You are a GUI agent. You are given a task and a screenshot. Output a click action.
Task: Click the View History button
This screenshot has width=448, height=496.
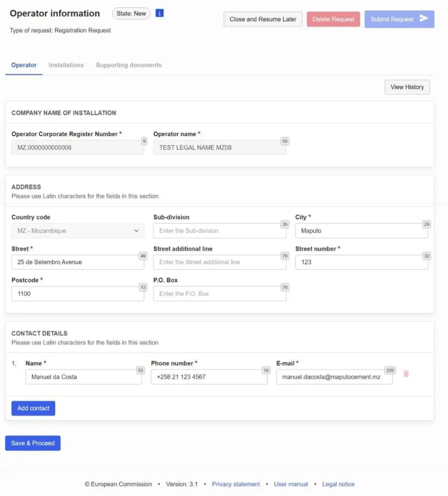click(x=407, y=87)
